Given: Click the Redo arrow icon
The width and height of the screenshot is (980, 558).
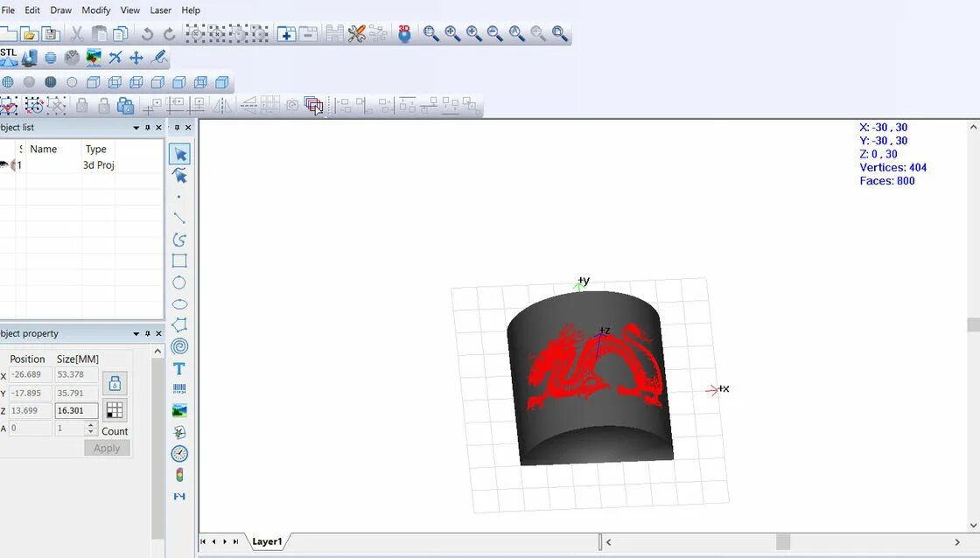Looking at the screenshot, I should (169, 34).
